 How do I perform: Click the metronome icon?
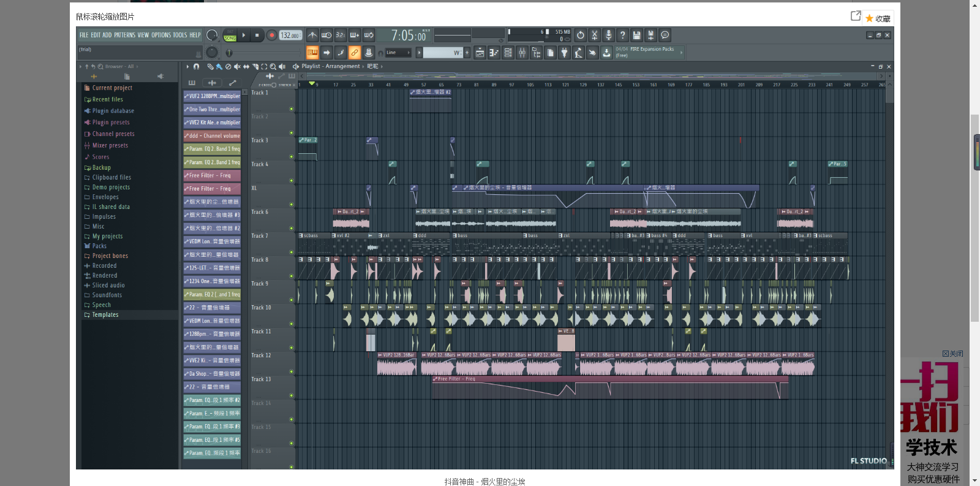pos(312,36)
